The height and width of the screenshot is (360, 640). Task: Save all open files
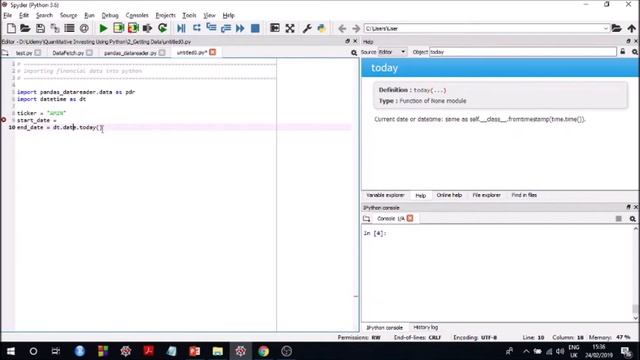pyautogui.click(x=55, y=28)
